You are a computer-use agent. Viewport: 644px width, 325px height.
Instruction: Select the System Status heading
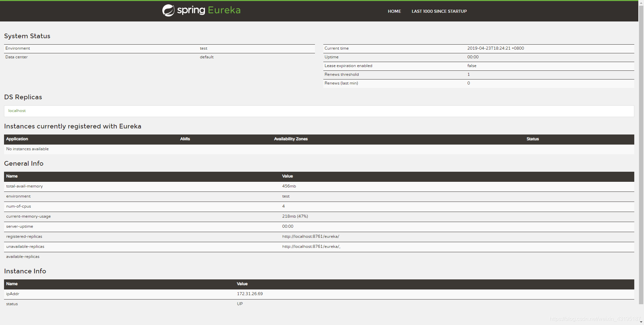(27, 36)
